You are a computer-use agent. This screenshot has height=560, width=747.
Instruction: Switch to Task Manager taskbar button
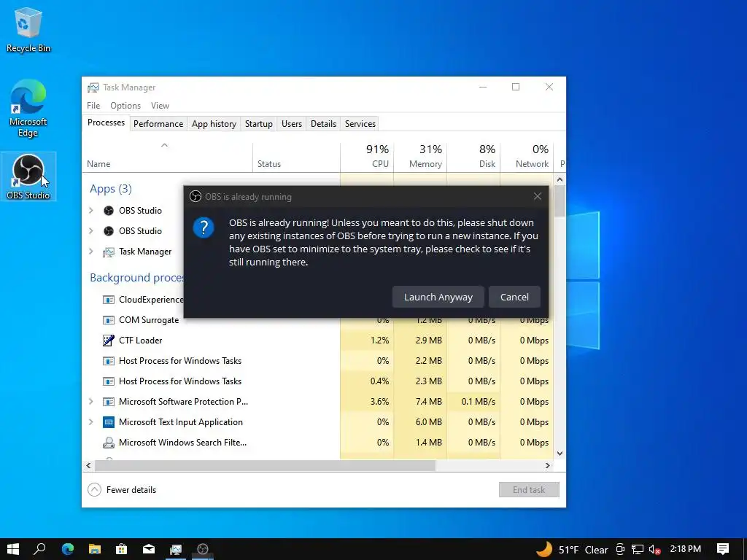pyautogui.click(x=176, y=549)
